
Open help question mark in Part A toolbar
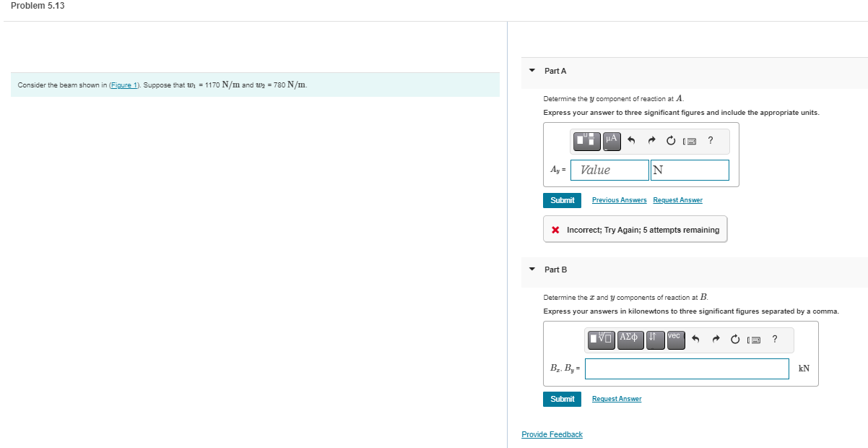(x=711, y=141)
